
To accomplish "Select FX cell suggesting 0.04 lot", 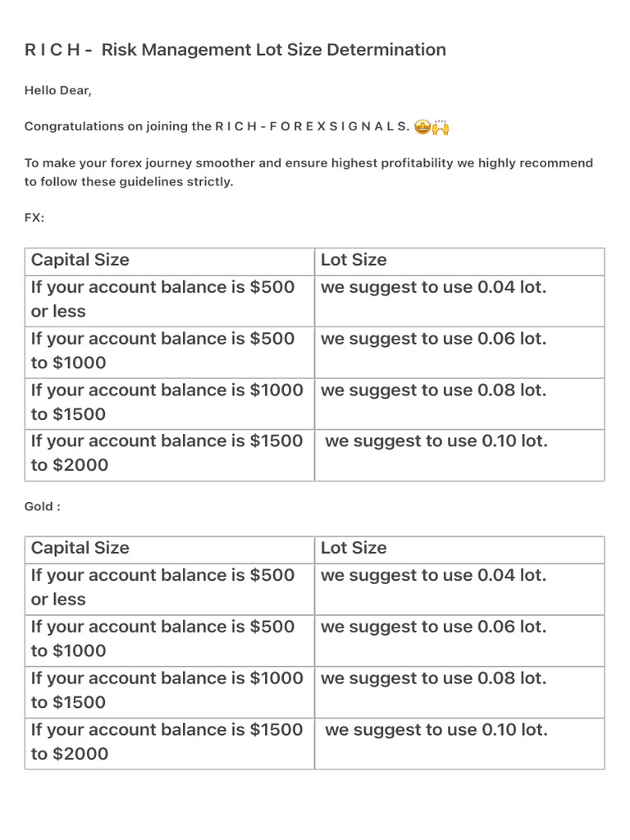I will pos(459,301).
